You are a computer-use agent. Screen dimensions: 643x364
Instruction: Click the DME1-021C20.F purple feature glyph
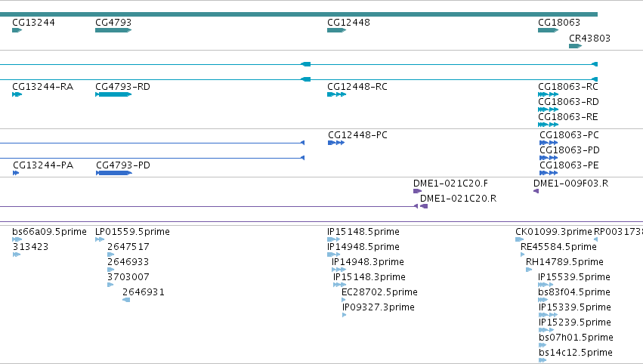[x=417, y=191]
